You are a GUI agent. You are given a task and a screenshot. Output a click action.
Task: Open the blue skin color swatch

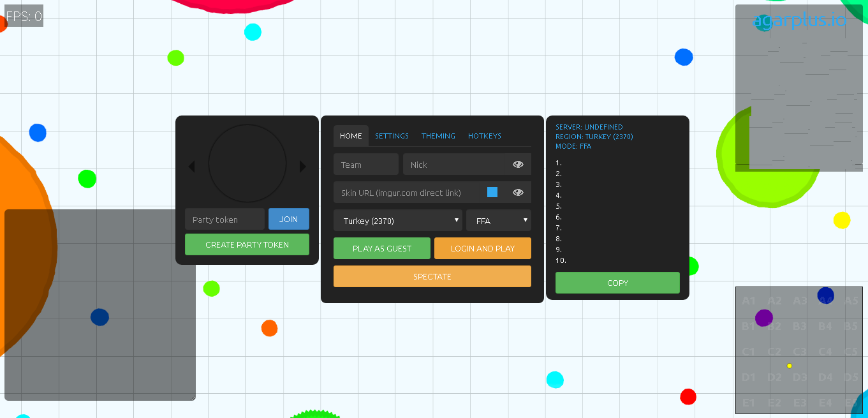click(492, 192)
